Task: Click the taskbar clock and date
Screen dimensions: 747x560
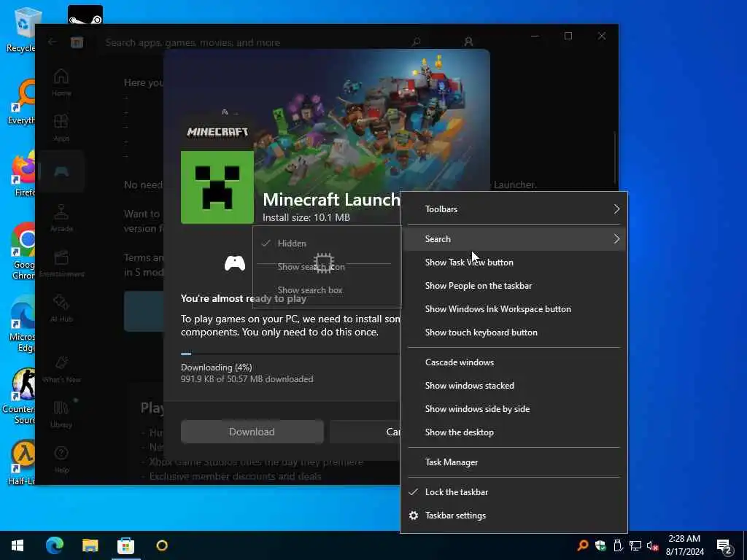Action: [x=684, y=545]
